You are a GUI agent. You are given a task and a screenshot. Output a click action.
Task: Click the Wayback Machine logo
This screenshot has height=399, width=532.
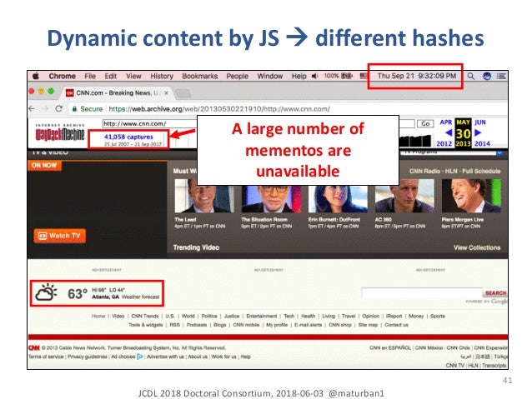tap(60, 133)
